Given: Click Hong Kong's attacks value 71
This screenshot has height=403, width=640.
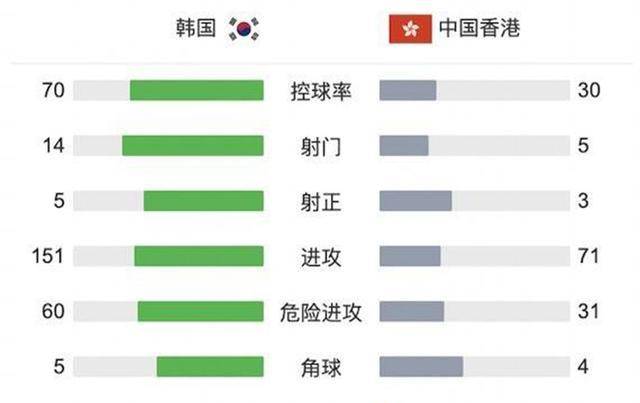Looking at the screenshot, I should click(588, 256).
